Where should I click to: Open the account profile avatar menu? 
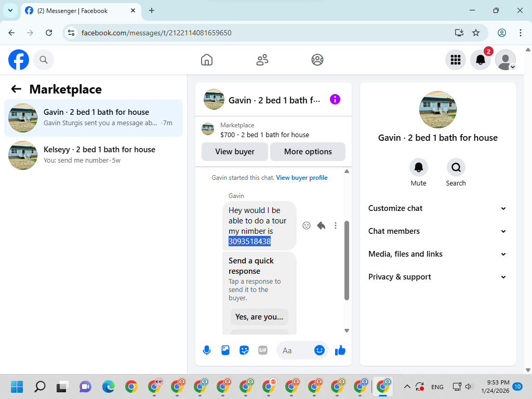pos(506,60)
